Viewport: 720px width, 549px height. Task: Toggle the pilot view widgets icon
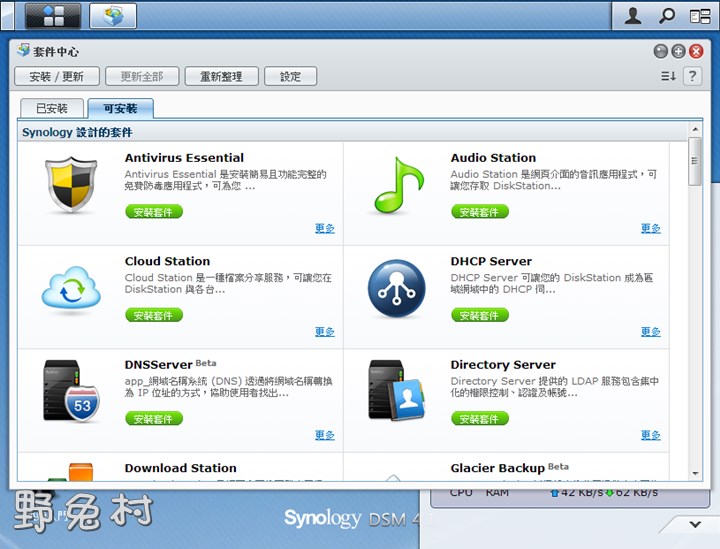pos(700,17)
